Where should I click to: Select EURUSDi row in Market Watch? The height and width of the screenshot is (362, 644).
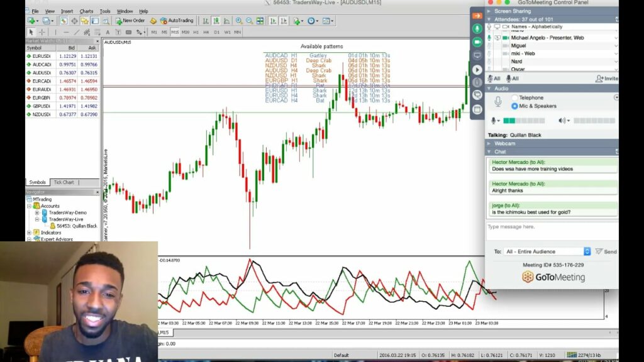coord(62,56)
